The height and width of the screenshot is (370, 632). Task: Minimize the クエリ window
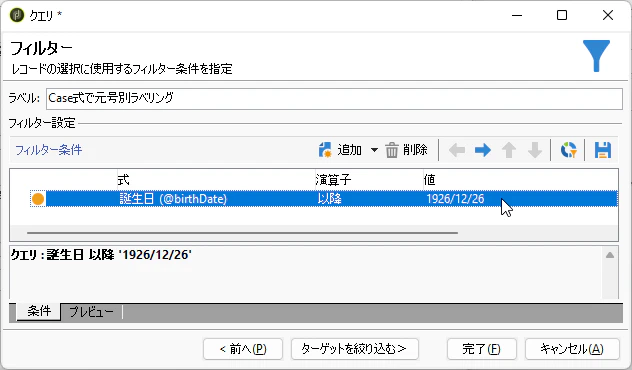point(517,15)
